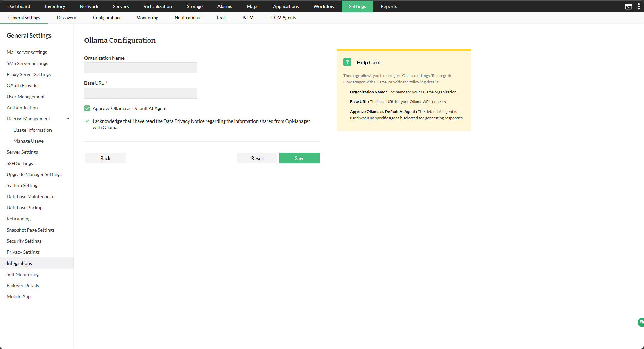Open the Tools tab

click(x=221, y=18)
